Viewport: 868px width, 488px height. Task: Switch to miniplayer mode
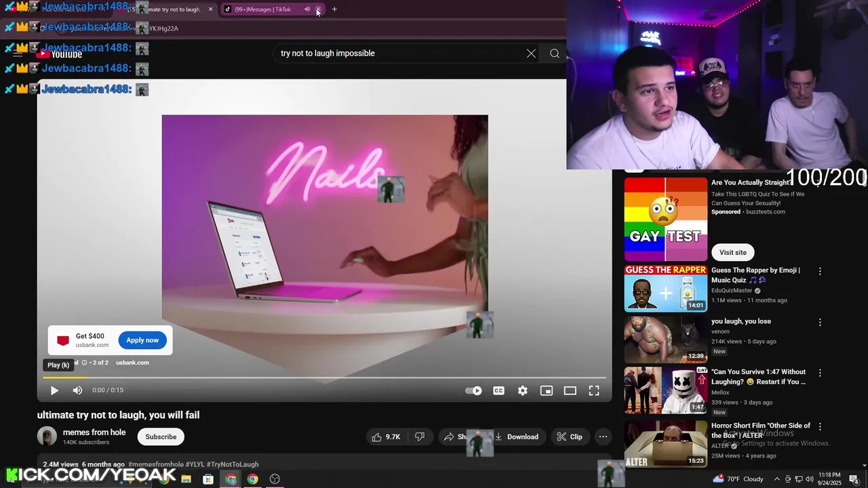click(546, 390)
